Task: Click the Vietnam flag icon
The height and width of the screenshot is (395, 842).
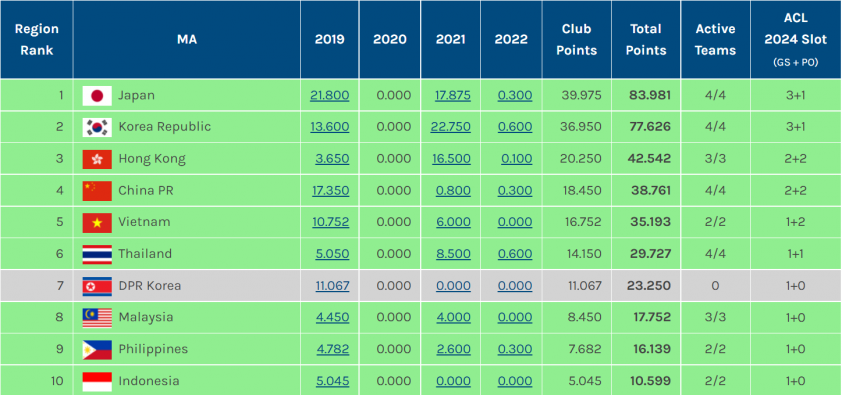Action: (97, 222)
